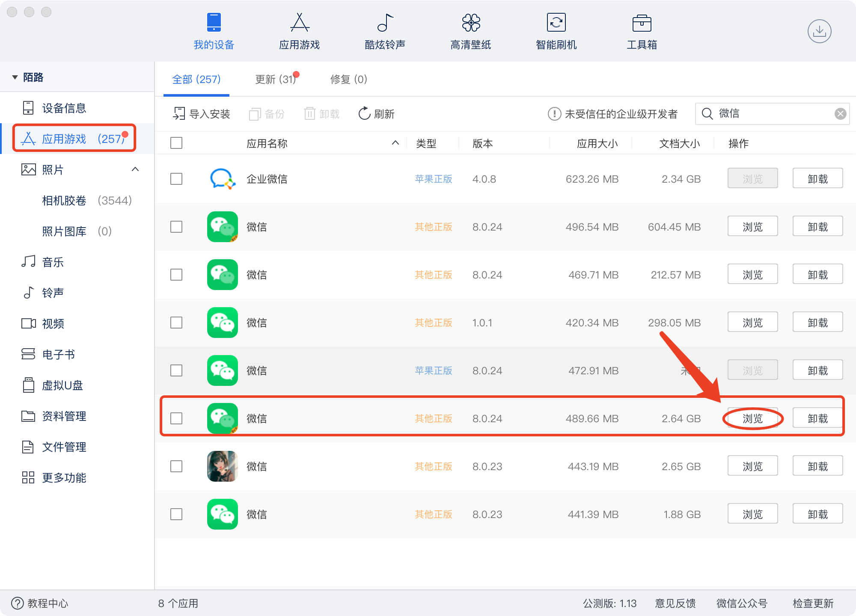856x616 pixels.
Task: Check the 微信 443.19 MB row checkbox
Action: click(176, 466)
